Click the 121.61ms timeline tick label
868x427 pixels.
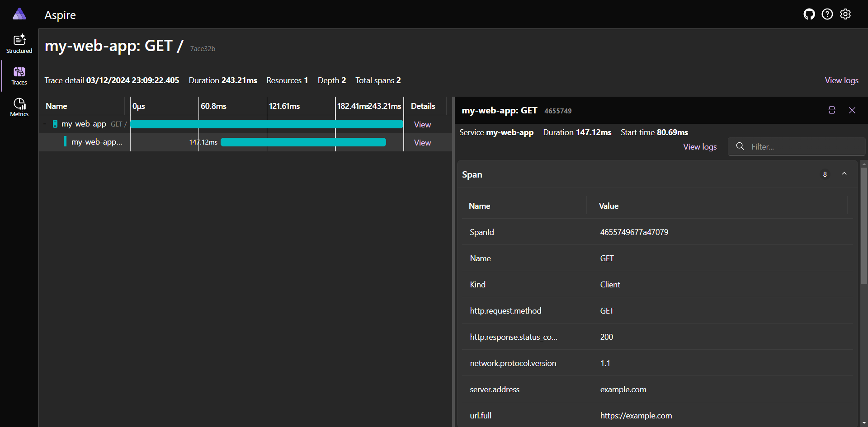(284, 106)
